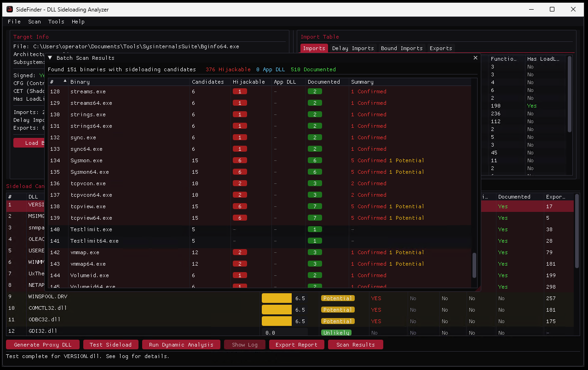
Task: Switch to the Bound Imports tab
Action: click(x=402, y=48)
